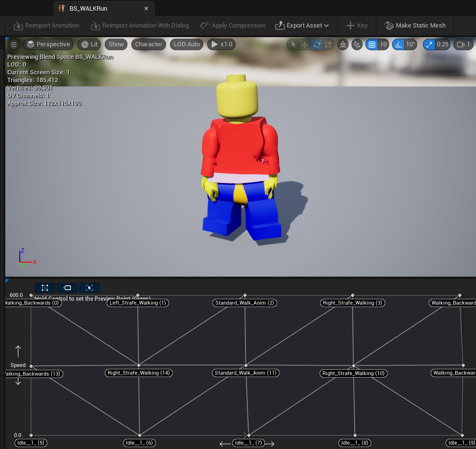Open the Show viewport menu

click(116, 44)
